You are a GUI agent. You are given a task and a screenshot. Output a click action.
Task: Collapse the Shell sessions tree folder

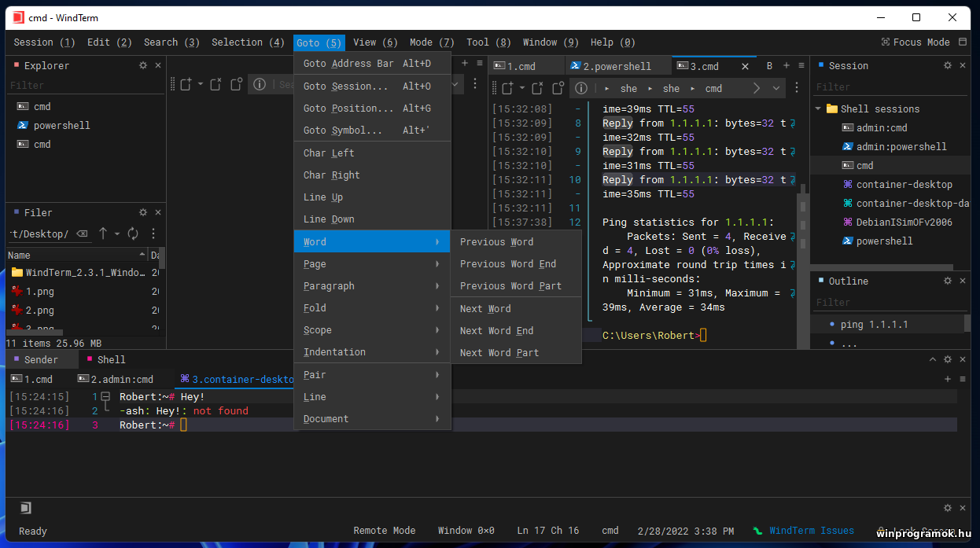pyautogui.click(x=819, y=109)
